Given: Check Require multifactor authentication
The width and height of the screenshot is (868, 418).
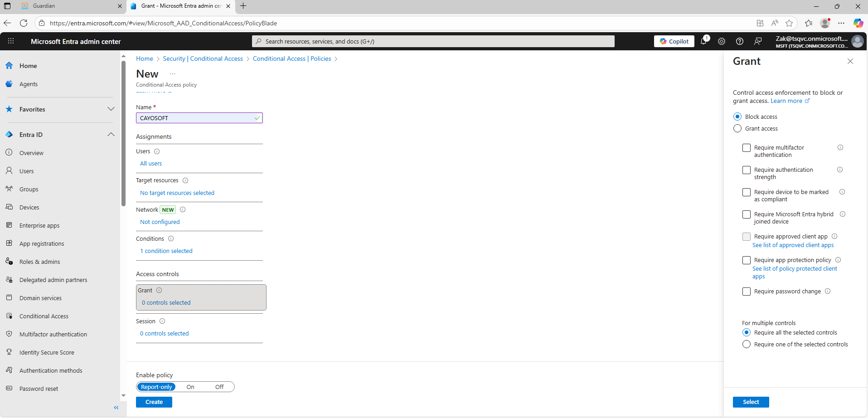Looking at the screenshot, I should pos(747,148).
